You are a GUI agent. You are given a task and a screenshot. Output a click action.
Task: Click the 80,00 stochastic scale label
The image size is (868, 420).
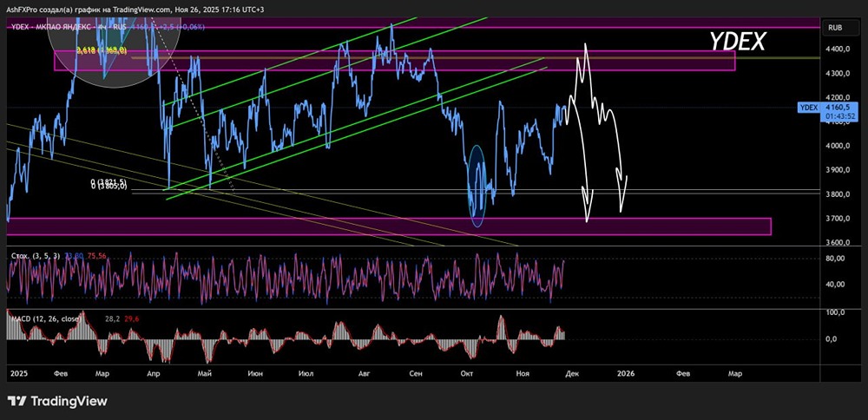[837, 259]
